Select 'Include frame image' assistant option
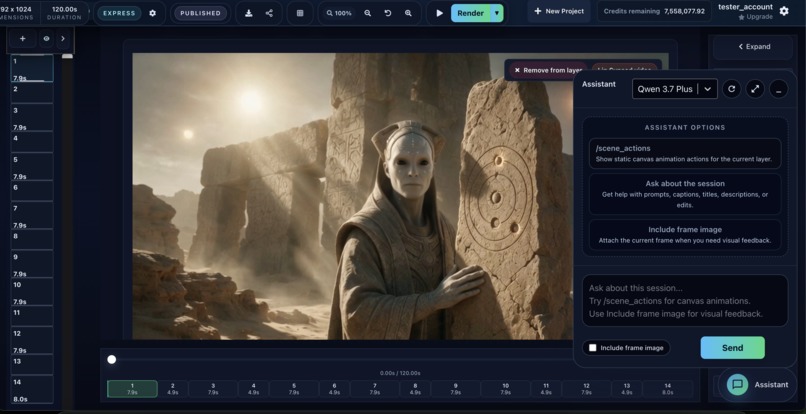 tap(685, 235)
